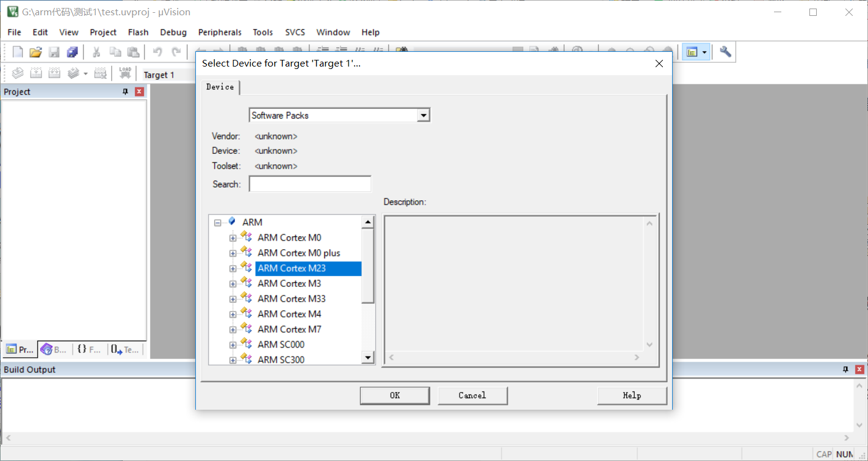The height and width of the screenshot is (461, 868).
Task: Expand the ARM SC000 node
Action: click(x=233, y=345)
